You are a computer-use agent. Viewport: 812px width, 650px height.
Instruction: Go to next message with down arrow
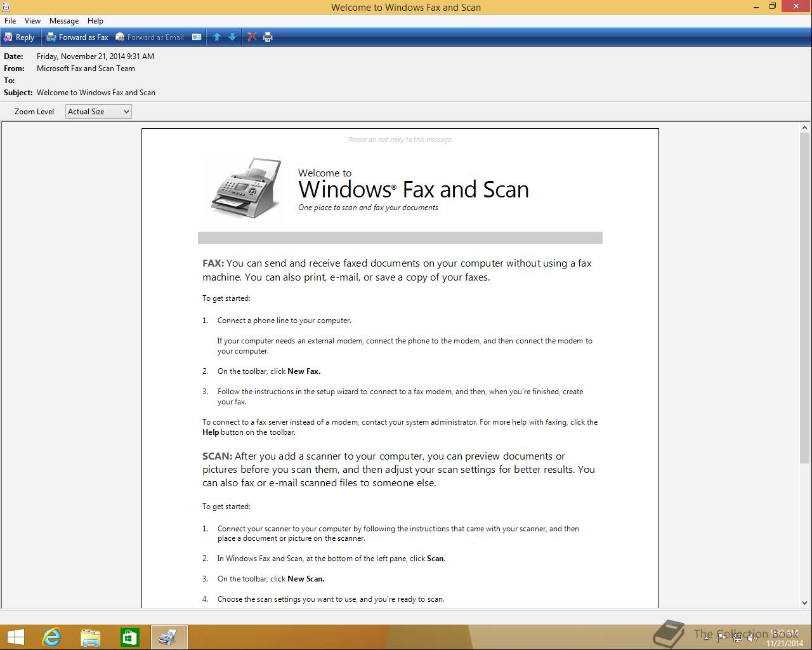coord(232,37)
